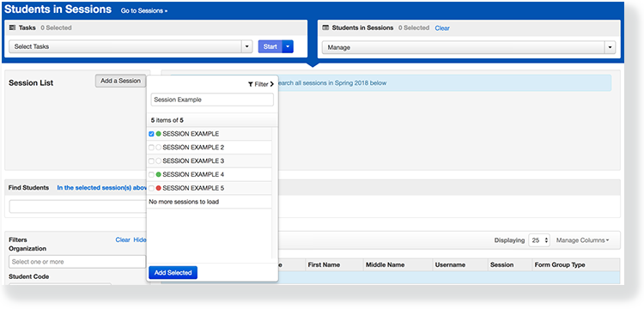Click the Session Example search field
The image size is (644, 309).
[212, 100]
